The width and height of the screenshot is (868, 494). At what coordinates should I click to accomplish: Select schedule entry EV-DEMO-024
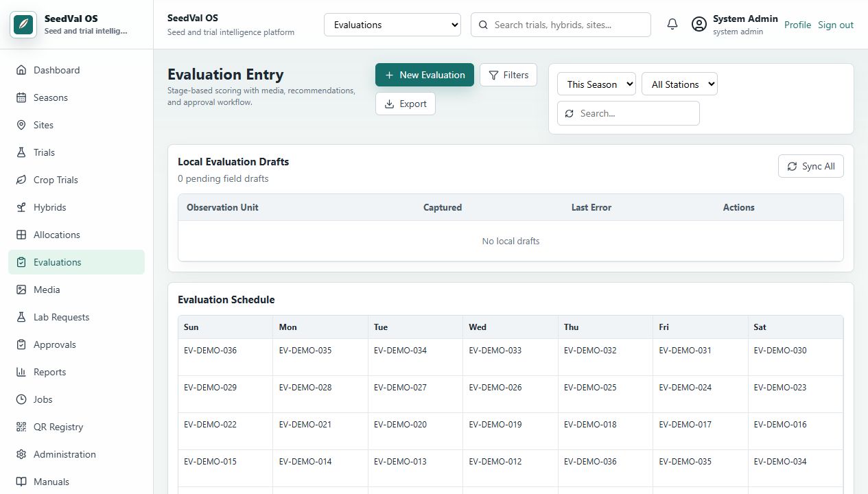click(685, 387)
